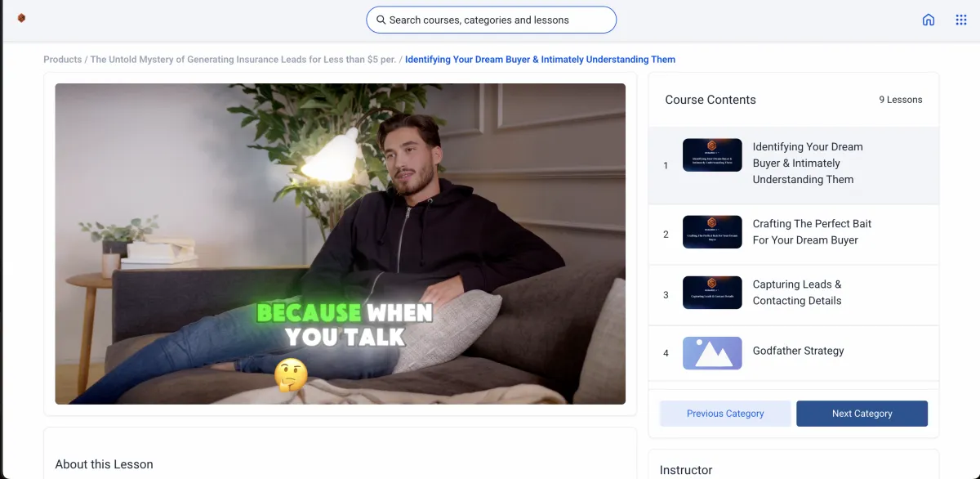Open Crafting The Perfect Bait lesson thumbnail
Image resolution: width=980 pixels, height=479 pixels.
click(712, 232)
